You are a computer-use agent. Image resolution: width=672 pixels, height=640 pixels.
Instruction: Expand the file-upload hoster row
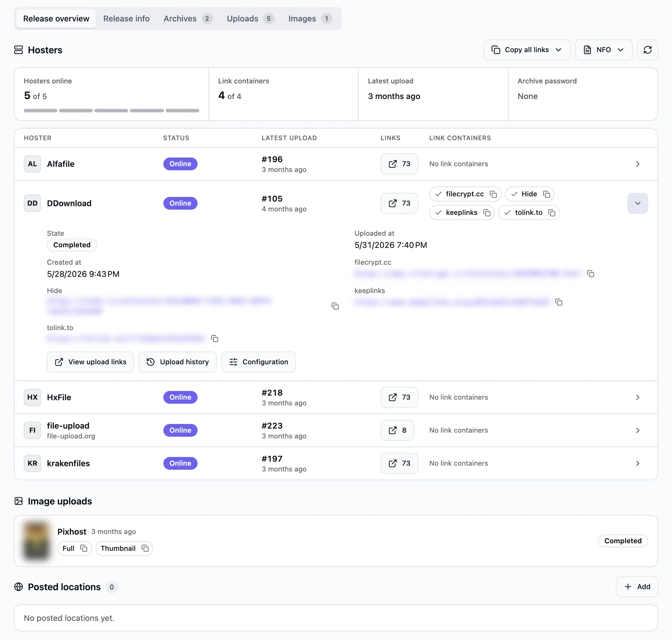click(x=637, y=430)
